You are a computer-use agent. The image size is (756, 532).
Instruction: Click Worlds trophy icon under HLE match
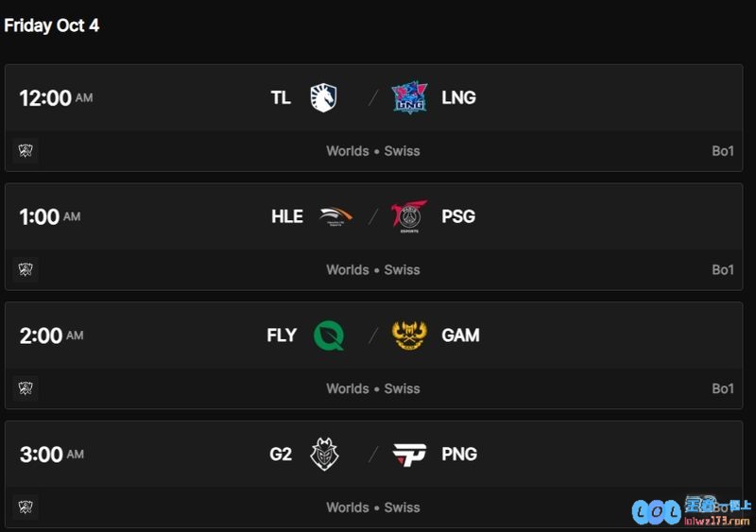click(26, 269)
